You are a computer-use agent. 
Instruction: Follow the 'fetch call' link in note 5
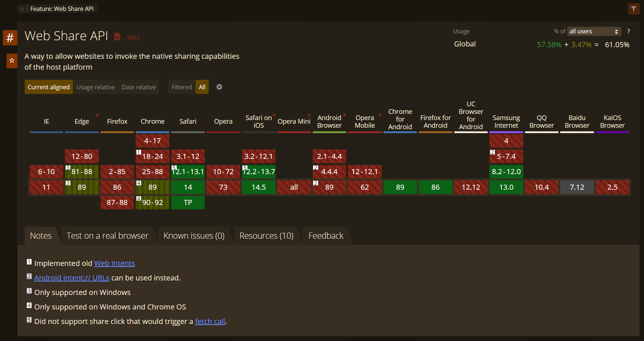(x=210, y=321)
